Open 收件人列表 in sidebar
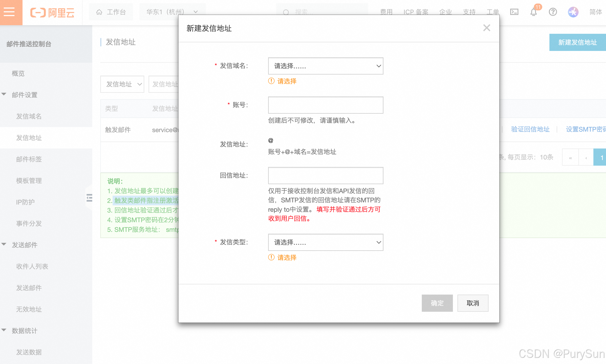Viewport: 606px width, 364px height. (32, 266)
